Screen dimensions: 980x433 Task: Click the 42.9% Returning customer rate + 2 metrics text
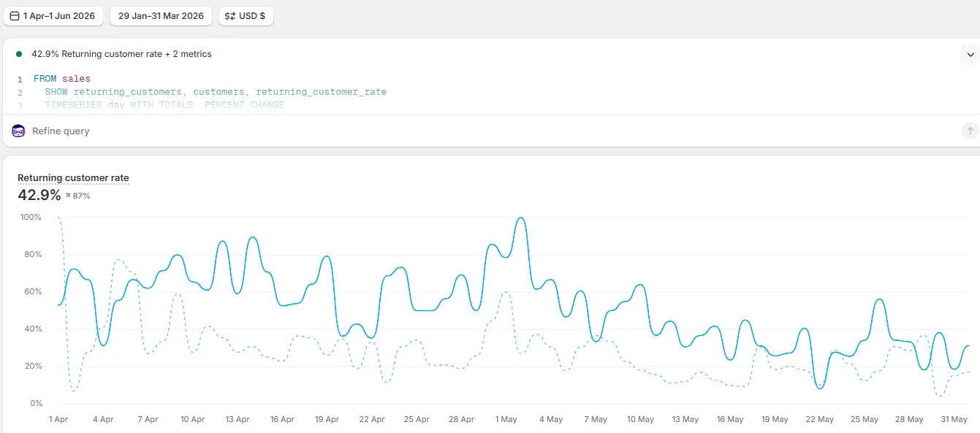pyautogui.click(x=122, y=54)
